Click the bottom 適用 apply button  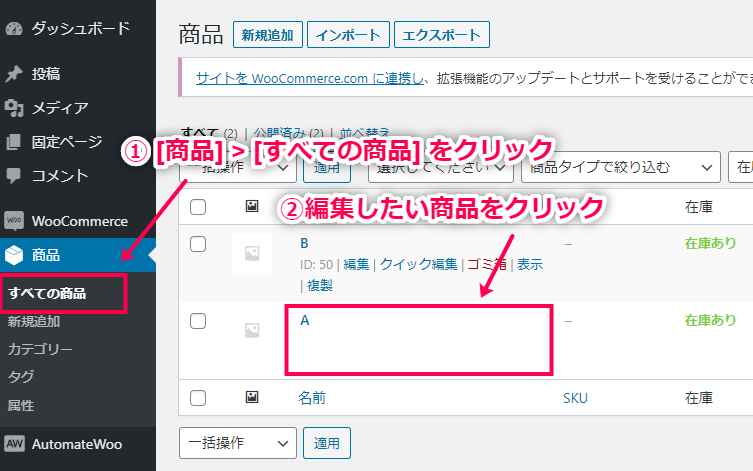[x=327, y=443]
